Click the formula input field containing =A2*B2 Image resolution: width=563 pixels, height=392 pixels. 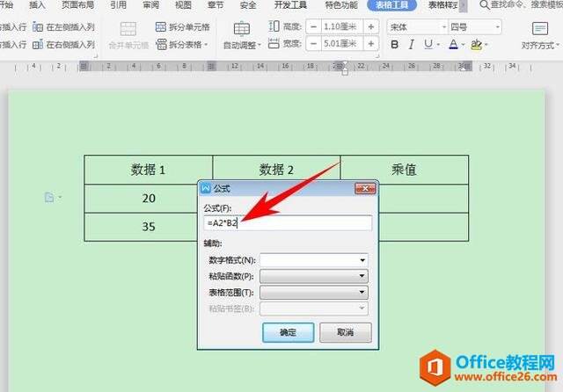[288, 222]
